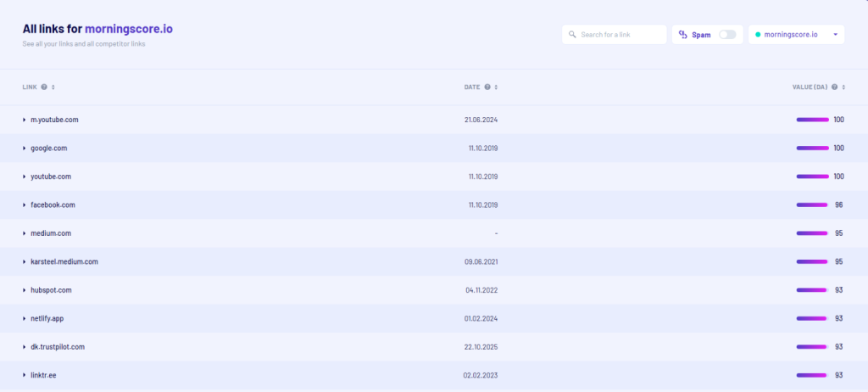
Task: Sort by the DATE column arrows
Action: coord(497,87)
